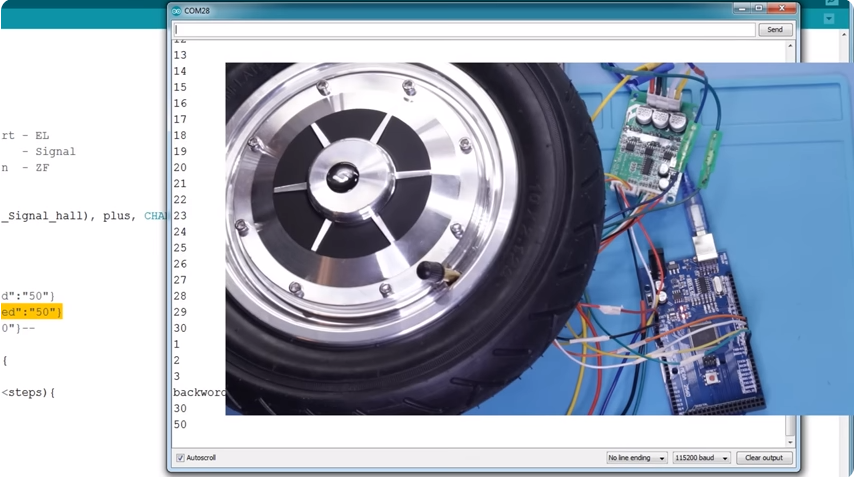This screenshot has width=856, height=477.
Task: Maximize the COM28 serial monitor window
Action: [759, 9]
